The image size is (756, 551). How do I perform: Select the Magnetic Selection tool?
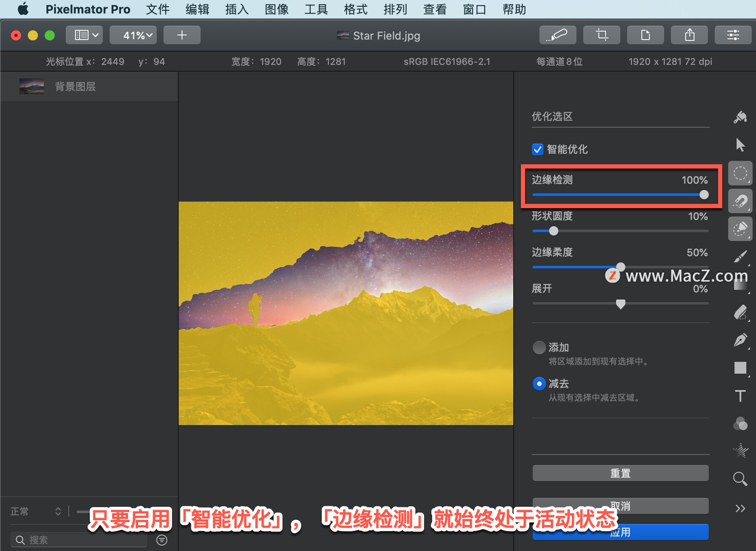click(741, 201)
